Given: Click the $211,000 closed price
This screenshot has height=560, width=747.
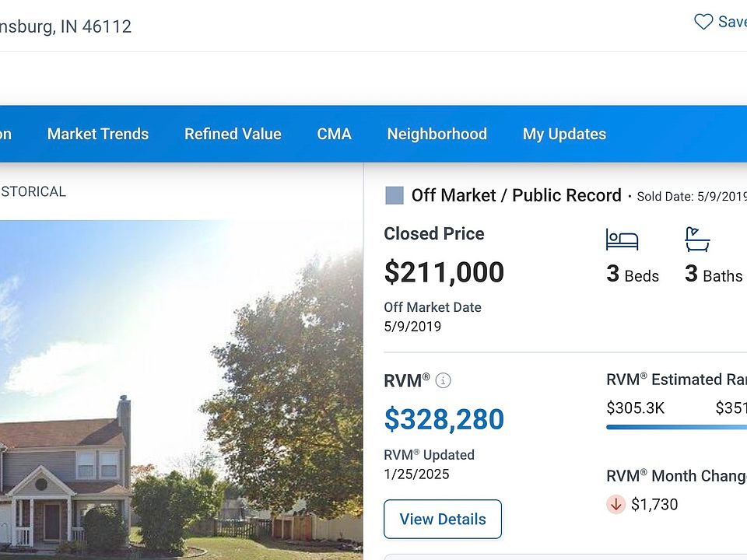Looking at the screenshot, I should (444, 272).
